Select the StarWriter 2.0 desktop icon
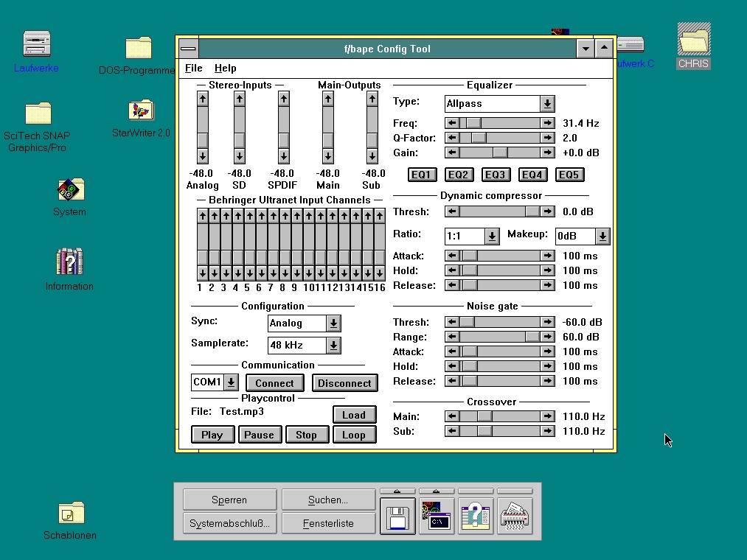747x560 pixels. [140, 111]
